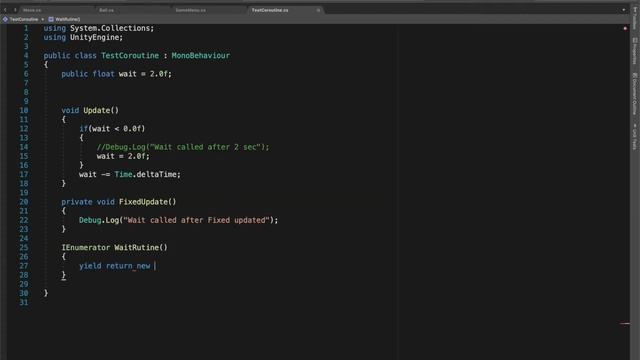This screenshot has width=640, height=360.
Task: Open the Properties side panel
Action: pos(635,51)
